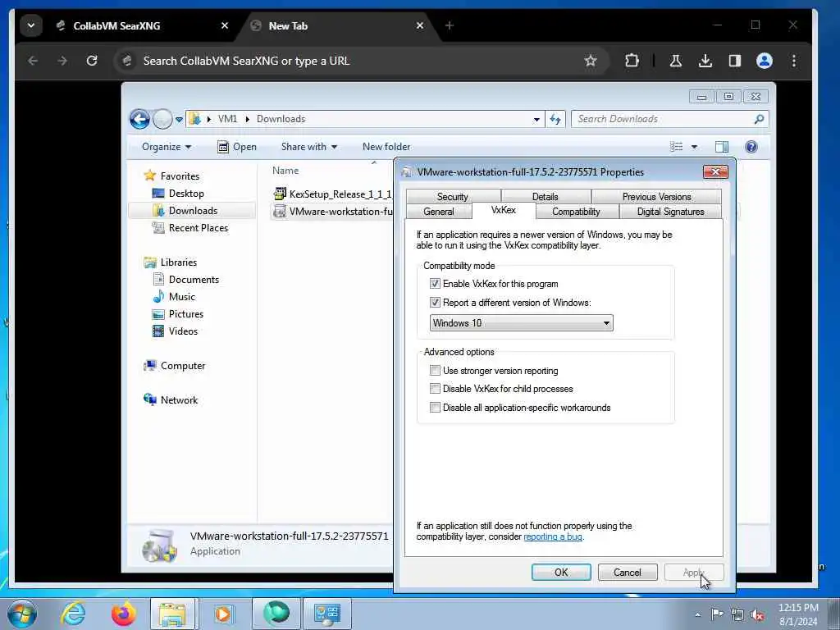Open a new Chrome tab with plus
The width and height of the screenshot is (840, 630).
(x=449, y=25)
